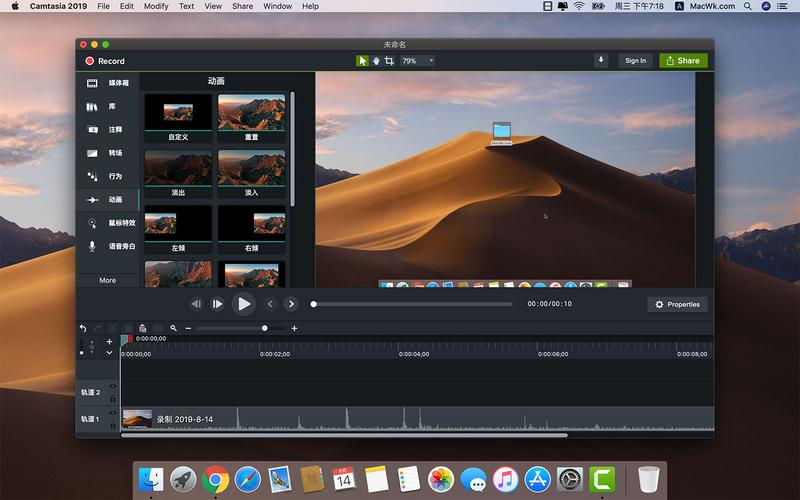Open the Share menu in menu bar
This screenshot has width=800, height=500.
click(x=242, y=6)
